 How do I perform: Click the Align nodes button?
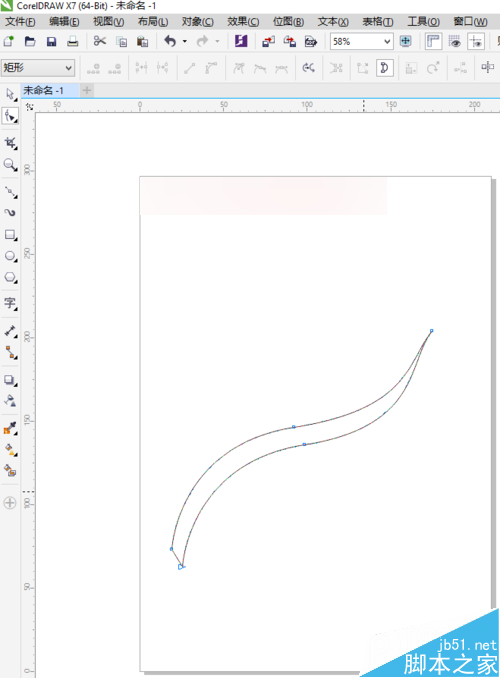[460, 68]
